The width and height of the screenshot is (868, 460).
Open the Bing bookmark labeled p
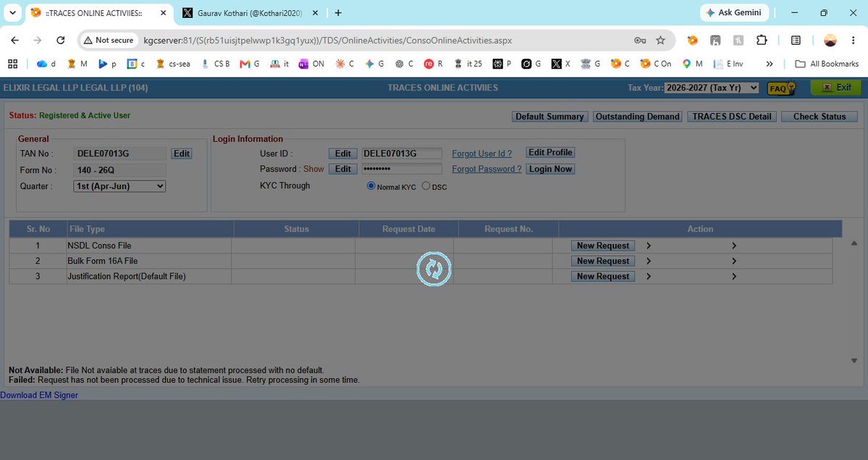pyautogui.click(x=107, y=64)
